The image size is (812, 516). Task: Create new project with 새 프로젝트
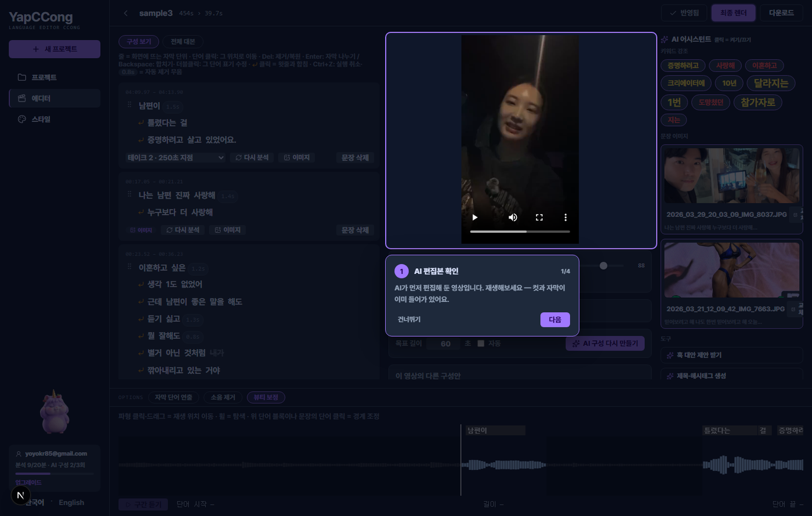55,49
